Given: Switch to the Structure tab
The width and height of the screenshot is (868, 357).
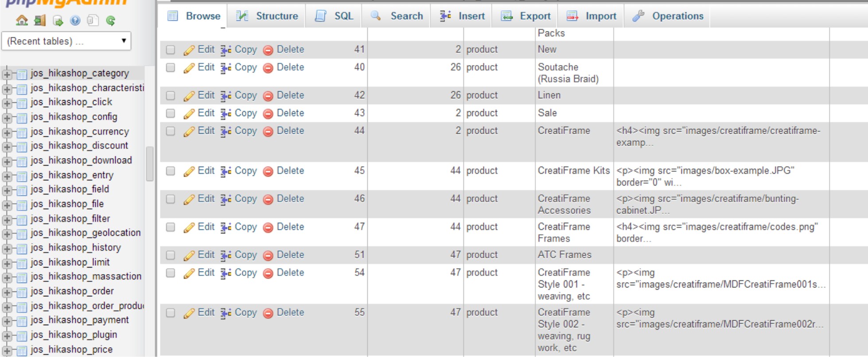Looking at the screenshot, I should 268,16.
